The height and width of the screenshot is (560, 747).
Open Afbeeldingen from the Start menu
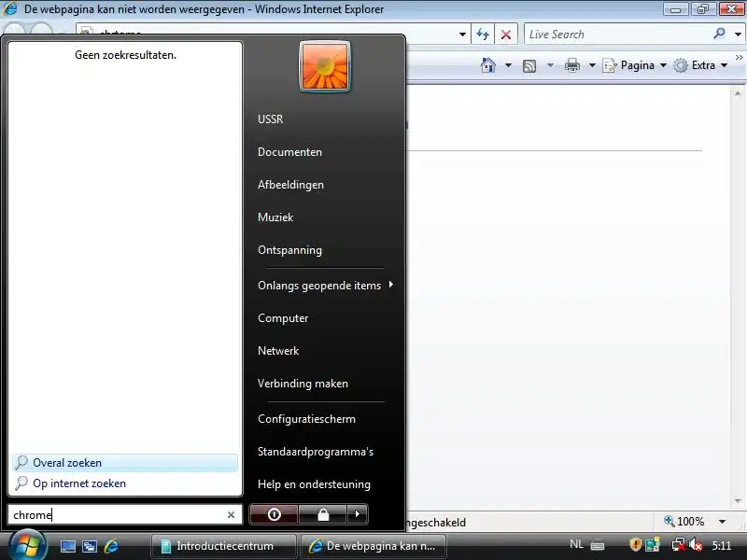click(x=290, y=185)
